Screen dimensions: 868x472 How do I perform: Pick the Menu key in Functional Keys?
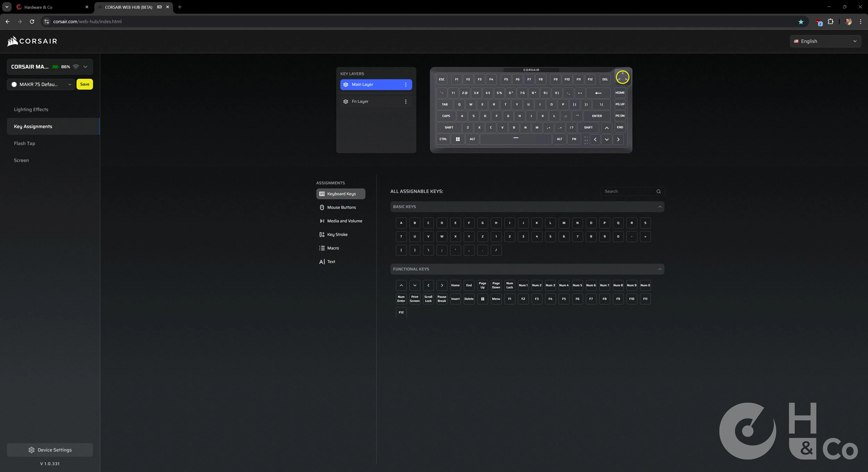pyautogui.click(x=496, y=299)
